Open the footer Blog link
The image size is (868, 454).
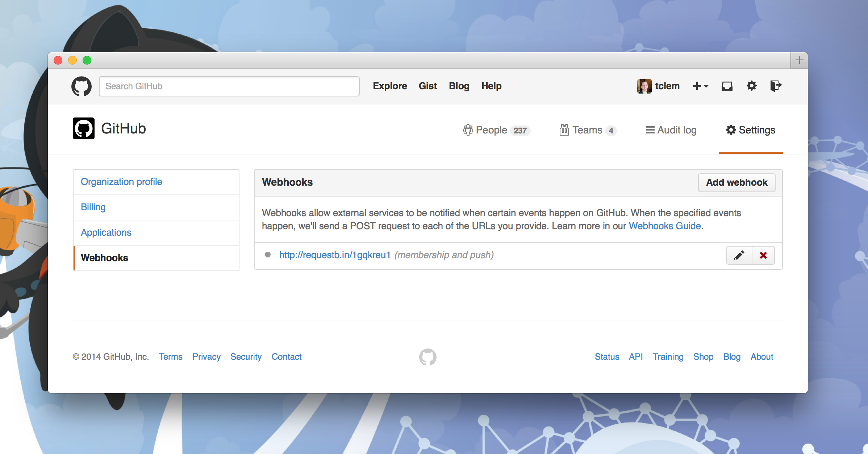732,357
